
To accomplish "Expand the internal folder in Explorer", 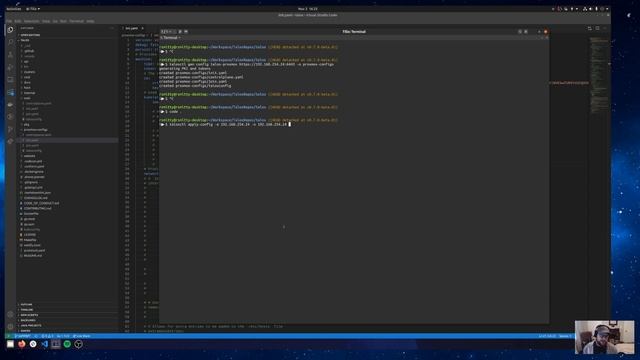I will coord(29,93).
